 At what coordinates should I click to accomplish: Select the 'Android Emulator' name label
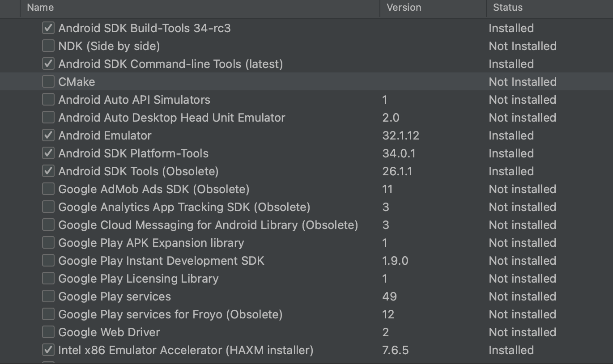pos(105,135)
